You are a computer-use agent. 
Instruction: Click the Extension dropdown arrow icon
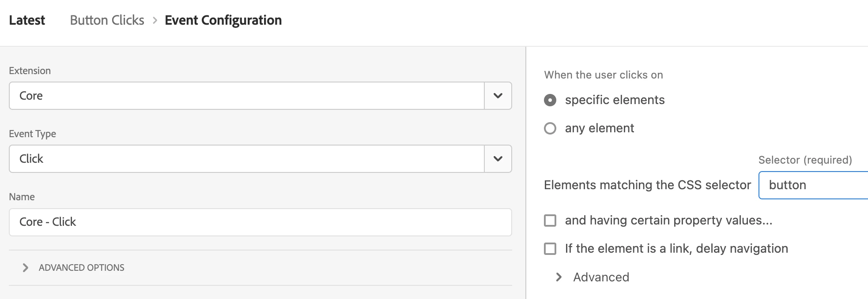click(x=498, y=96)
